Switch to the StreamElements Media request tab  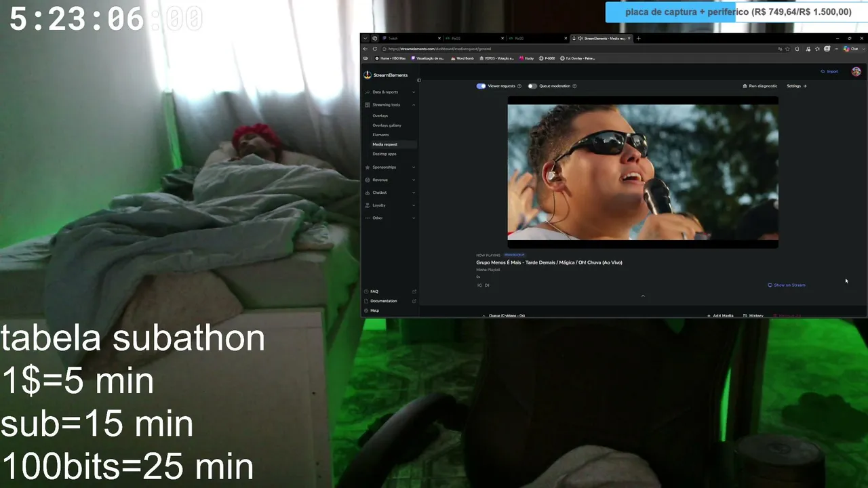[601, 39]
